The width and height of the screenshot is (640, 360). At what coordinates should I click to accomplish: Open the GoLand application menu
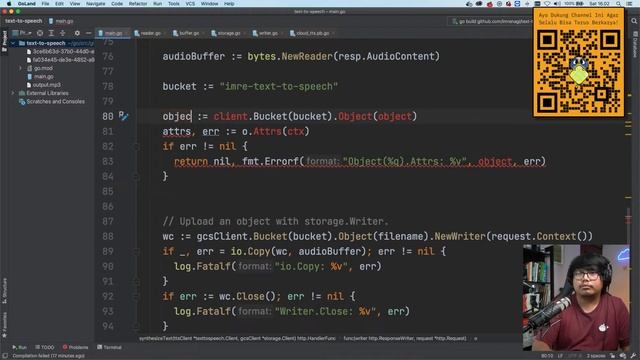coord(27,4)
